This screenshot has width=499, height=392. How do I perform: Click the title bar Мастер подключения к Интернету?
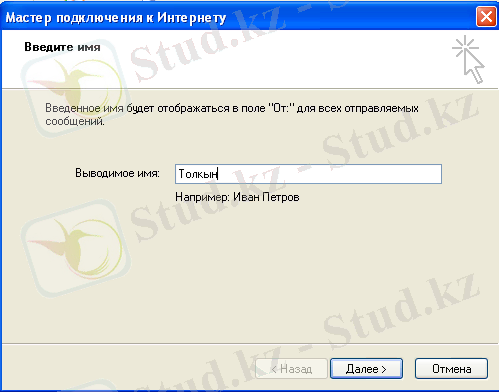point(116,17)
